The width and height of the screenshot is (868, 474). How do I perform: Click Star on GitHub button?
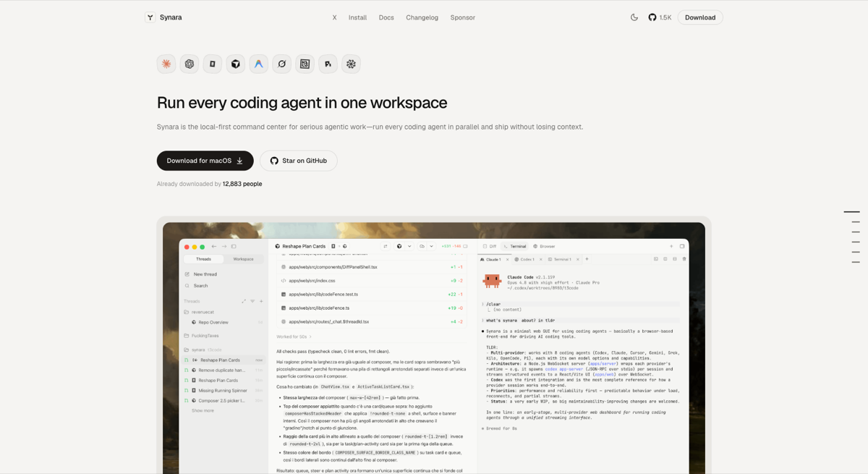(x=299, y=161)
